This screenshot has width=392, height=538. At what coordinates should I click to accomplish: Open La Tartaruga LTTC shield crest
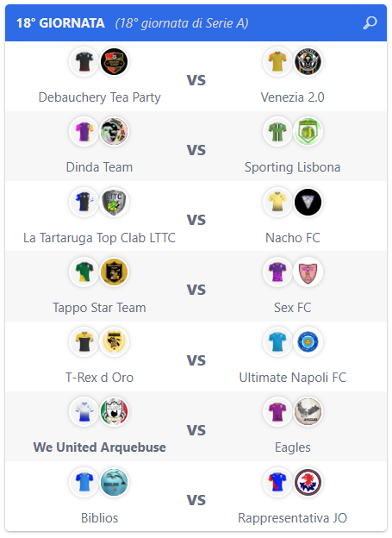(115, 202)
